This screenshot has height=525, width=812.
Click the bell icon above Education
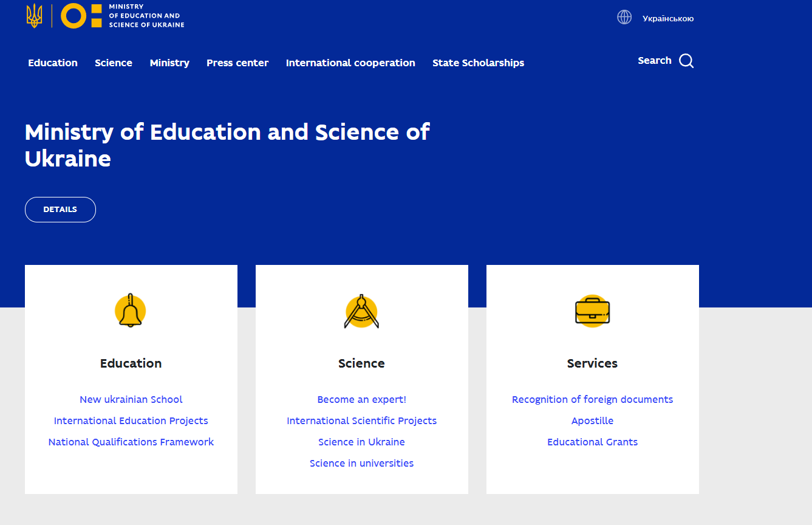tap(131, 311)
